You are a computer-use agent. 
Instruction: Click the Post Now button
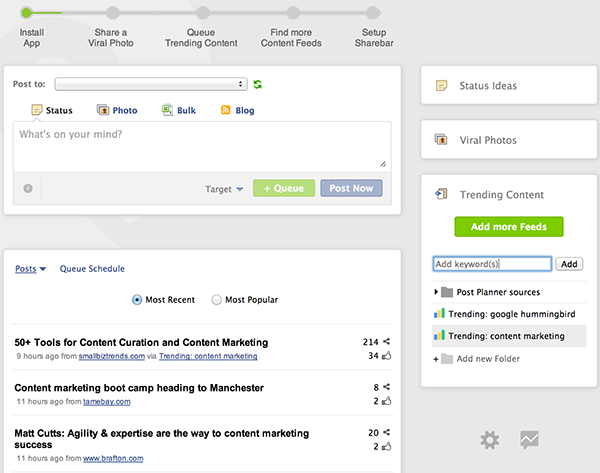[351, 188]
